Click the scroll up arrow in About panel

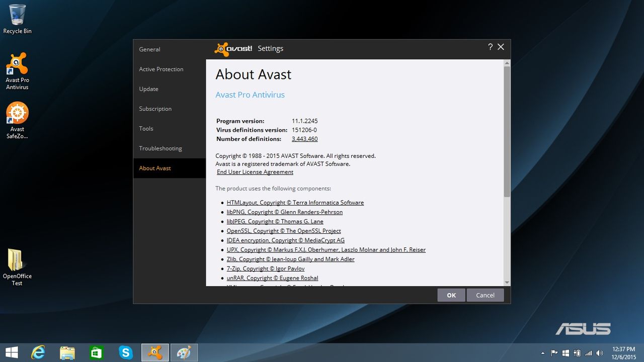coord(507,63)
